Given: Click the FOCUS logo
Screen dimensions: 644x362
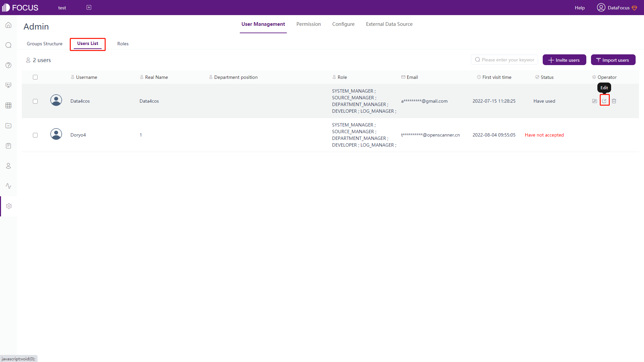Looking at the screenshot, I should (20, 7).
